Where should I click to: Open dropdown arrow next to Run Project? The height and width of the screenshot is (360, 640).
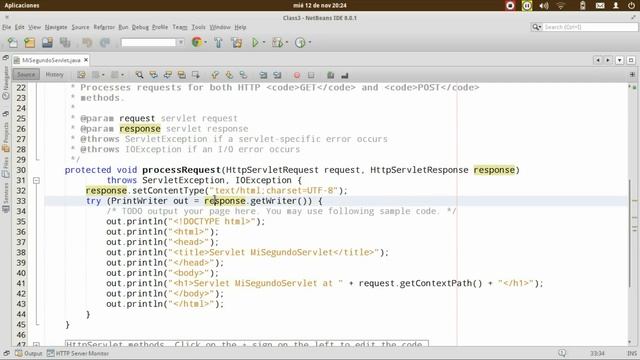pyautogui.click(x=264, y=42)
